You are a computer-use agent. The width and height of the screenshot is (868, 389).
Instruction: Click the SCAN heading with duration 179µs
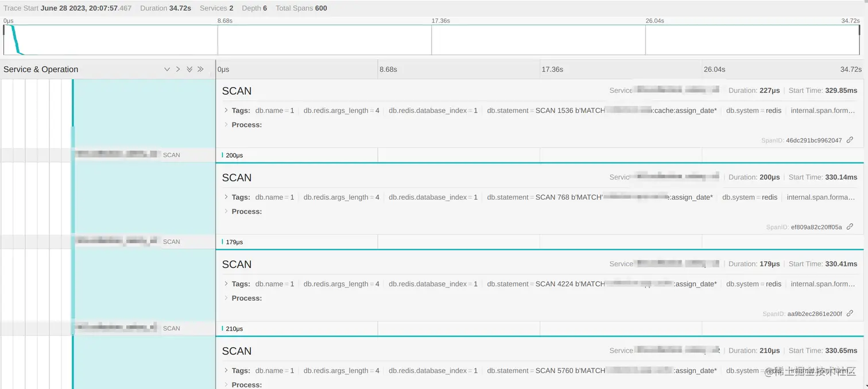coord(237,264)
